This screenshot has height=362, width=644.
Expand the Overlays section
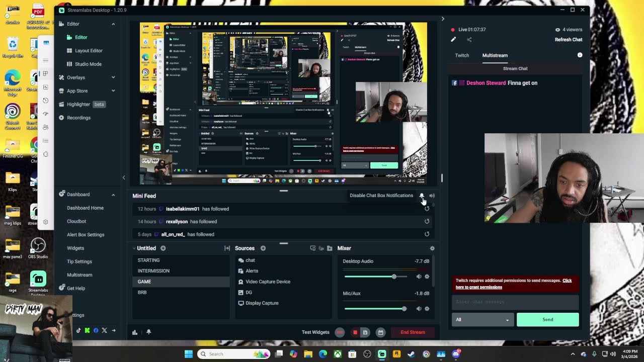click(x=113, y=77)
